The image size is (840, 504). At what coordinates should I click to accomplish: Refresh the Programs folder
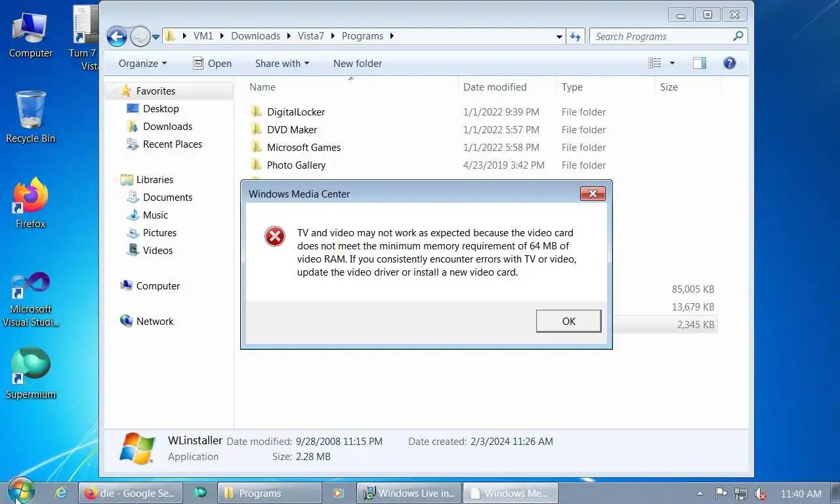576,37
